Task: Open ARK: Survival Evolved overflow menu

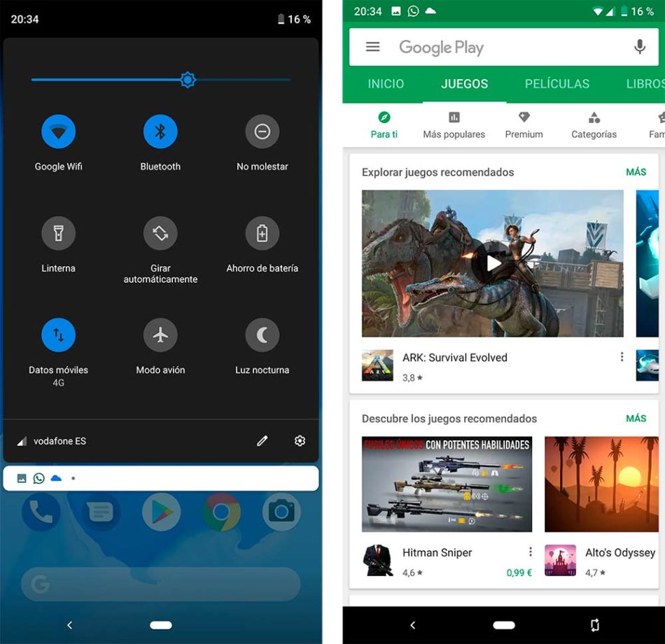Action: [622, 357]
